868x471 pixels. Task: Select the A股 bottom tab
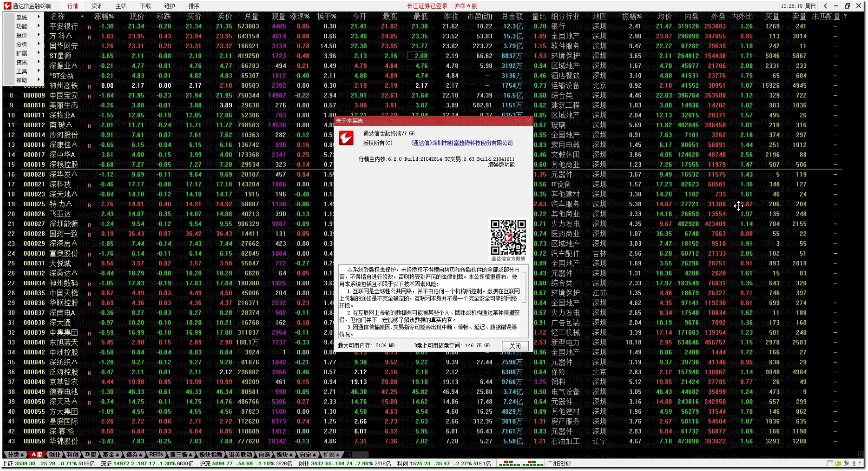(37, 455)
